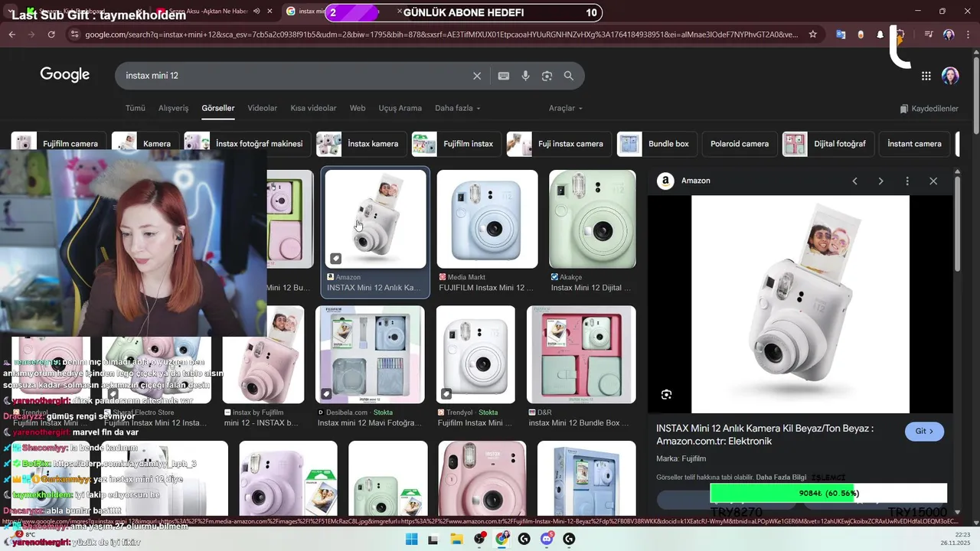980x551 pixels.
Task: Filter by Polaroid camera chip
Action: click(x=740, y=144)
